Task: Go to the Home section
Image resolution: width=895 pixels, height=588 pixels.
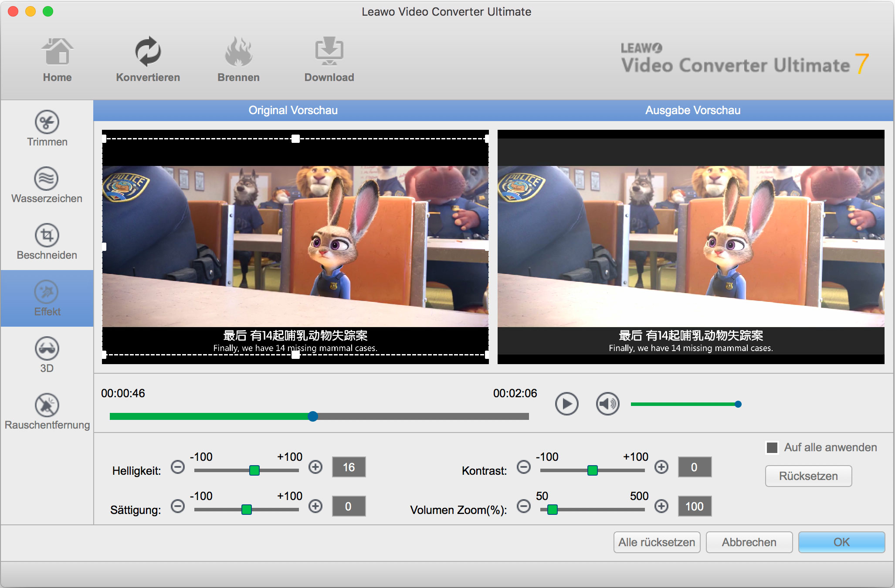Action: point(57,60)
